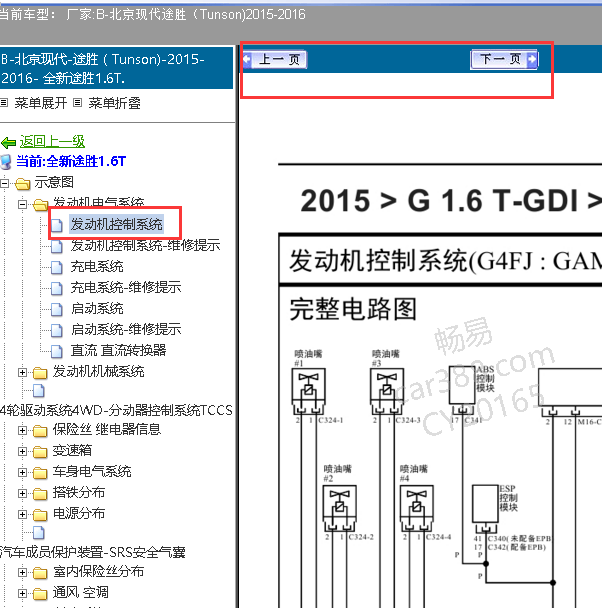
Task: Click the icon beside 当前:全新途胜1.6T
Action: pos(6,162)
